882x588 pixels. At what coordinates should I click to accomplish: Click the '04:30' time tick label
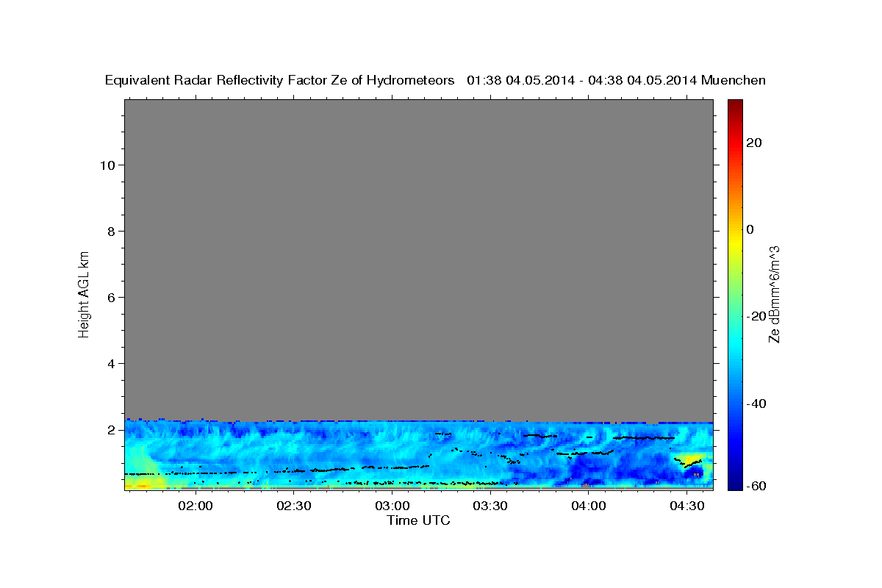[686, 506]
